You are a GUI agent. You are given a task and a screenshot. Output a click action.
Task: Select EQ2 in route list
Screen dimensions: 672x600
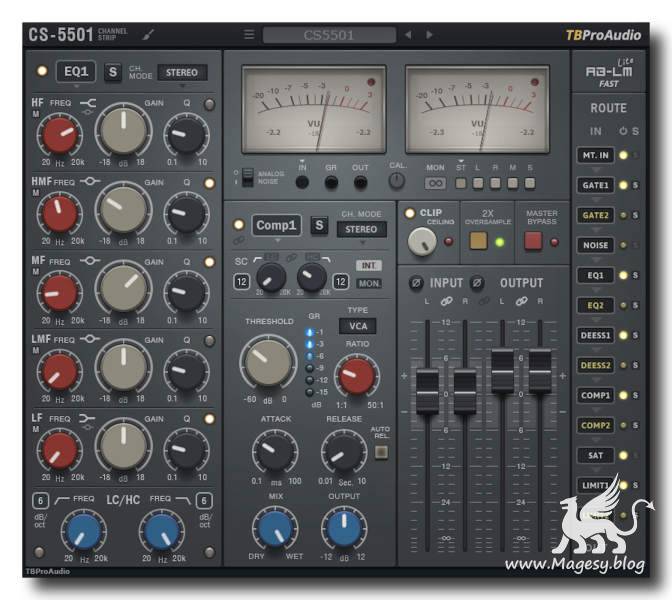[595, 305]
